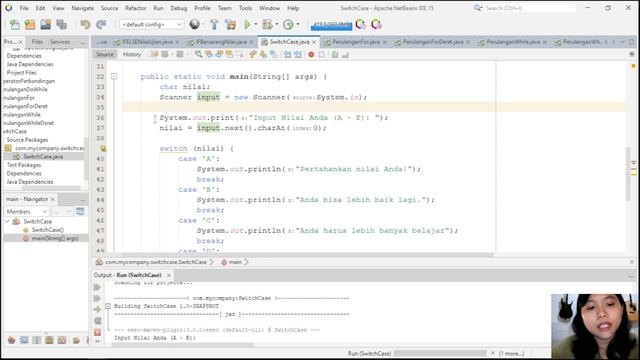
Task: Switch to the PerulanganFor.java tab
Action: (356, 42)
